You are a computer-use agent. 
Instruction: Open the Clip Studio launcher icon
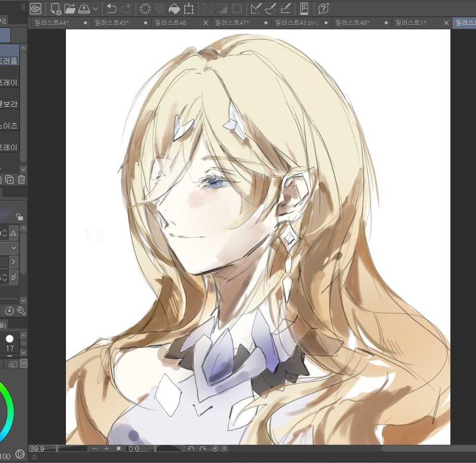tap(36, 9)
